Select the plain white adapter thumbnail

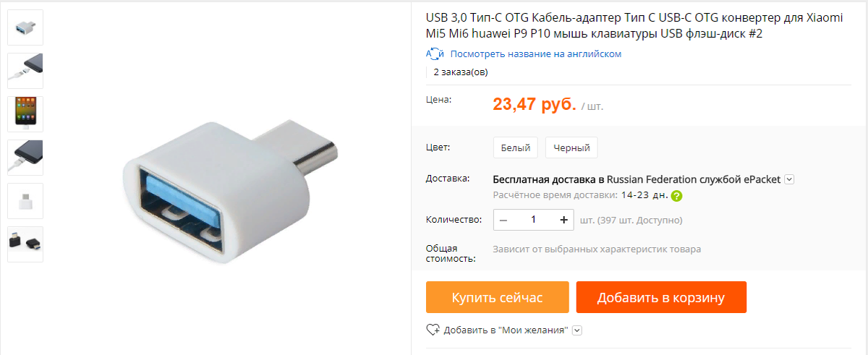pyautogui.click(x=25, y=201)
